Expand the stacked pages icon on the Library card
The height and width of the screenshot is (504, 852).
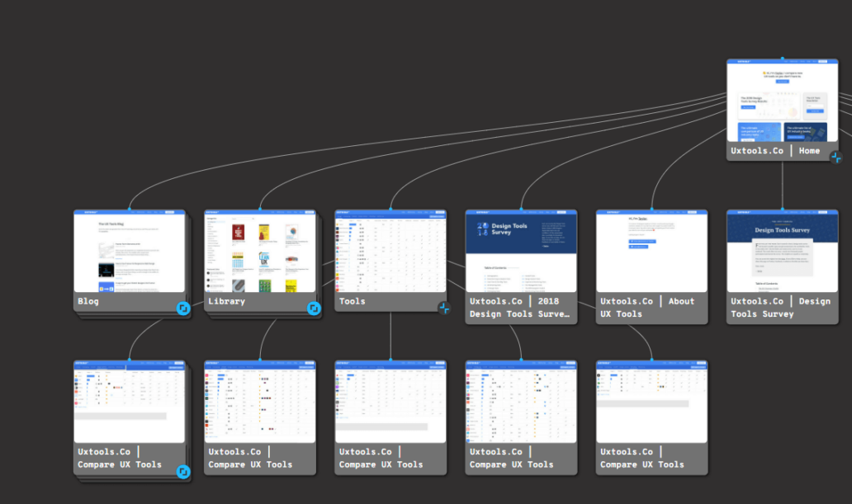[313, 309]
